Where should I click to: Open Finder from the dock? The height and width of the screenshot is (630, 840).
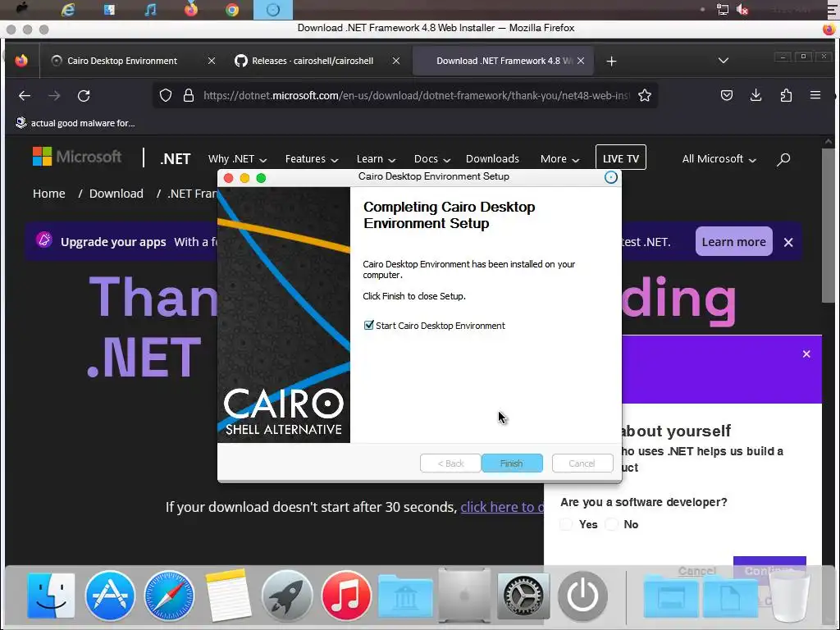51,596
